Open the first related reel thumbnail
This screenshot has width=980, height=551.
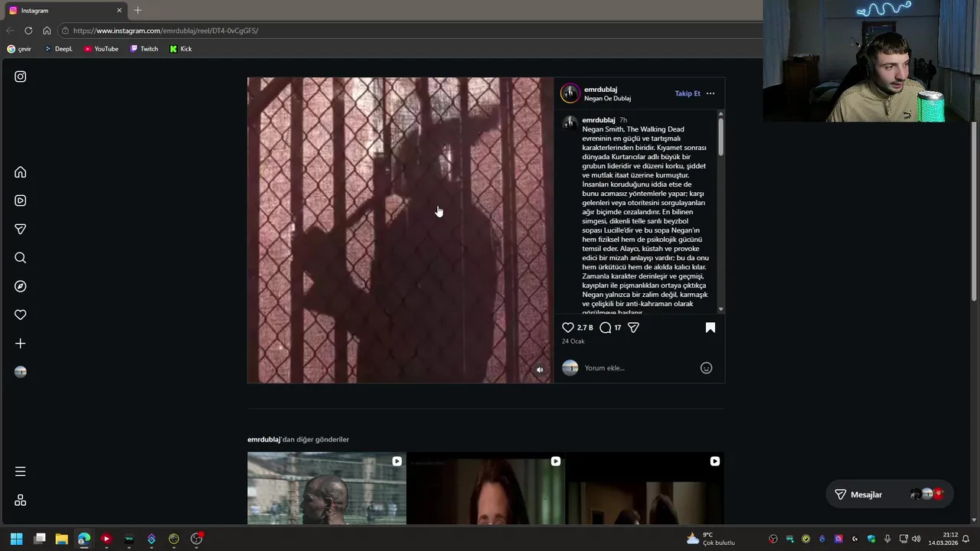point(327,488)
